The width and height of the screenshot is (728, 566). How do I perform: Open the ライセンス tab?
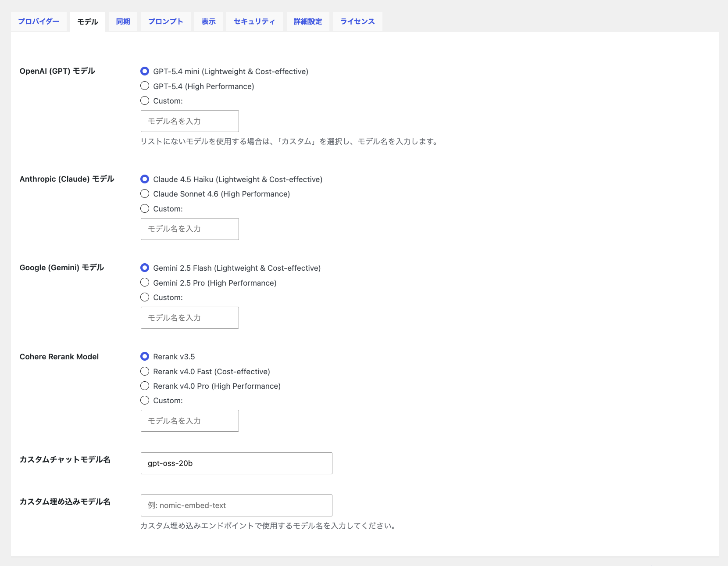click(x=357, y=21)
